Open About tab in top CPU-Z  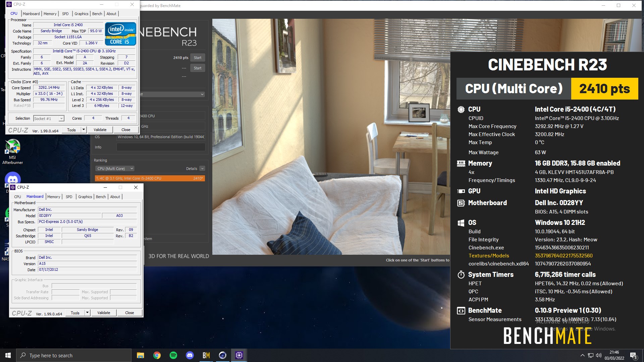click(x=111, y=14)
